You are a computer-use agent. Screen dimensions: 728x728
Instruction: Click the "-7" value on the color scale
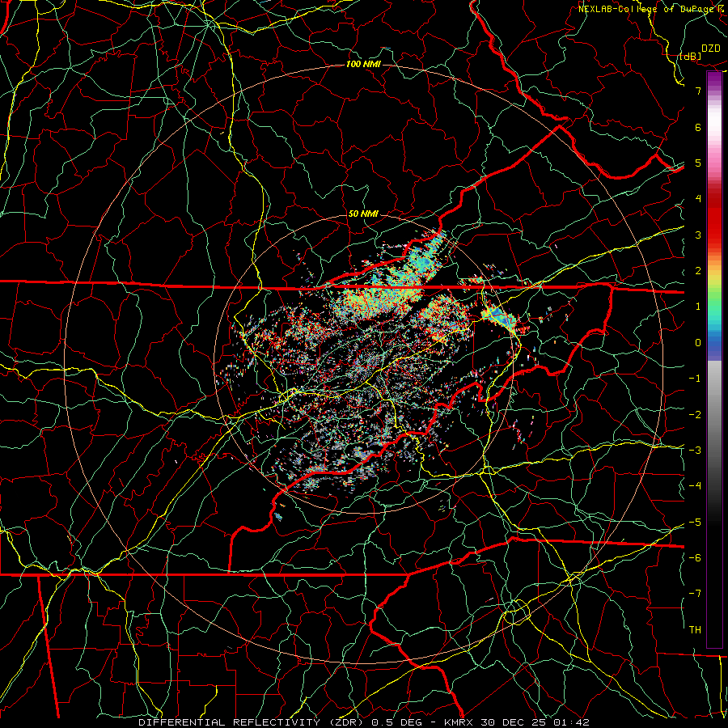click(695, 594)
